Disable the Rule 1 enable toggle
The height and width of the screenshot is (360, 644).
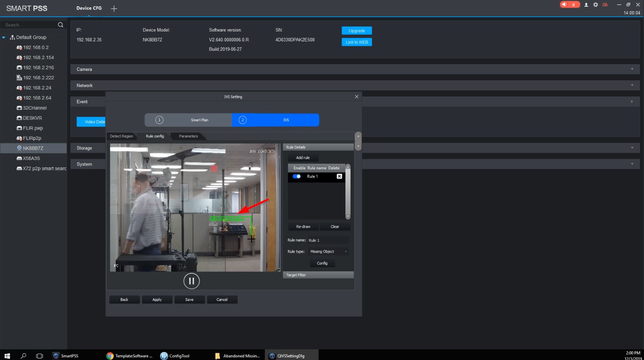point(297,176)
